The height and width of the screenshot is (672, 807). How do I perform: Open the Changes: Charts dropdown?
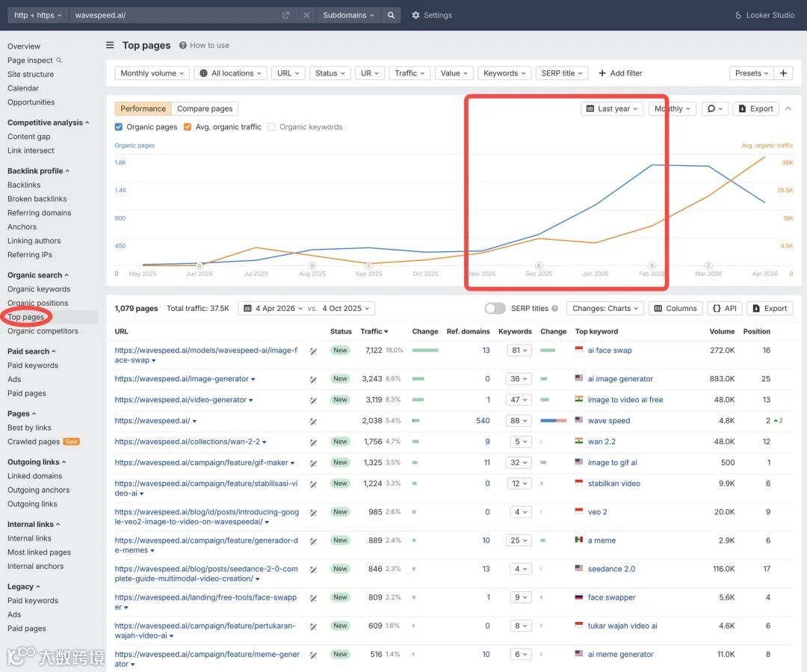point(605,309)
